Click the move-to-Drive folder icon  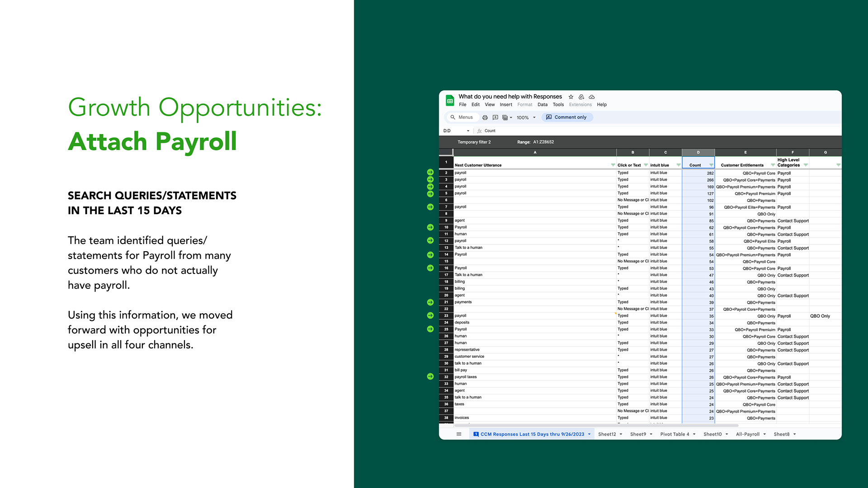point(581,97)
